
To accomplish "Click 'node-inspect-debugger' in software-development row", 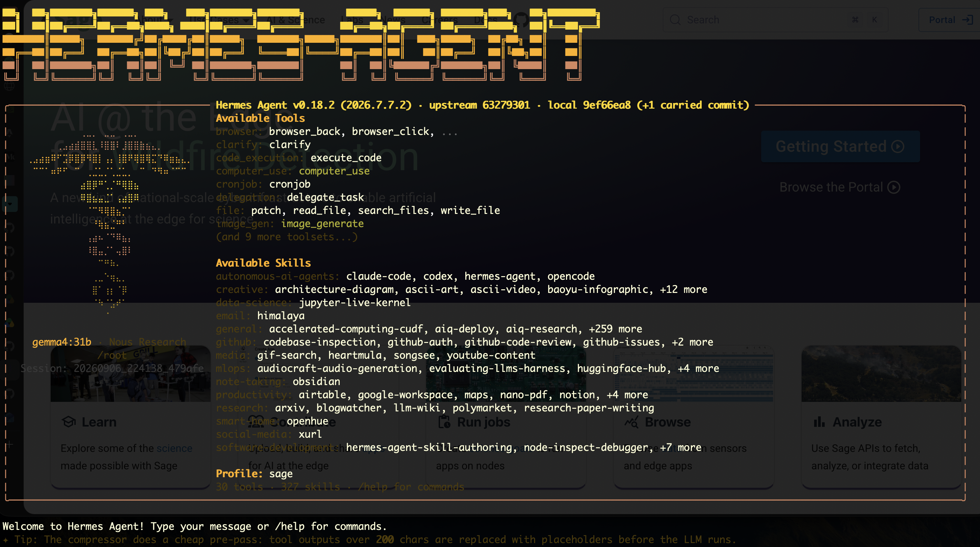I will (x=586, y=447).
